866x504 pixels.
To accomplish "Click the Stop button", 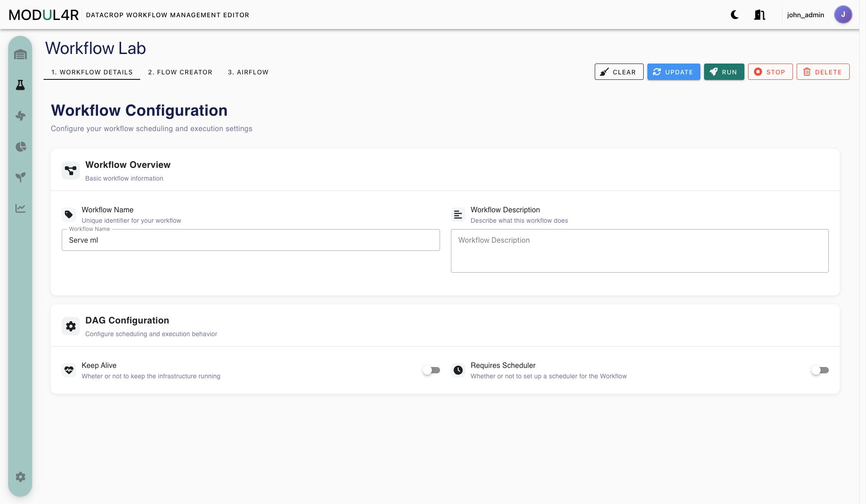I will 770,72.
